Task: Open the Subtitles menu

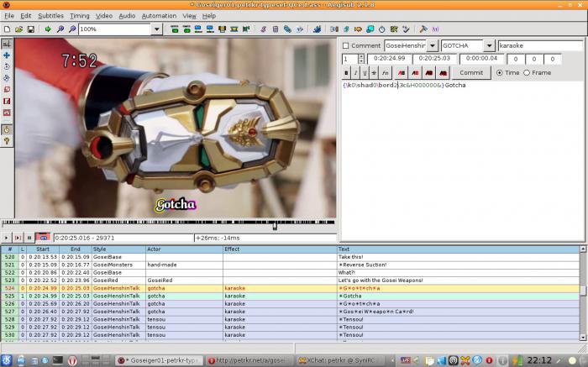Action: [x=50, y=16]
